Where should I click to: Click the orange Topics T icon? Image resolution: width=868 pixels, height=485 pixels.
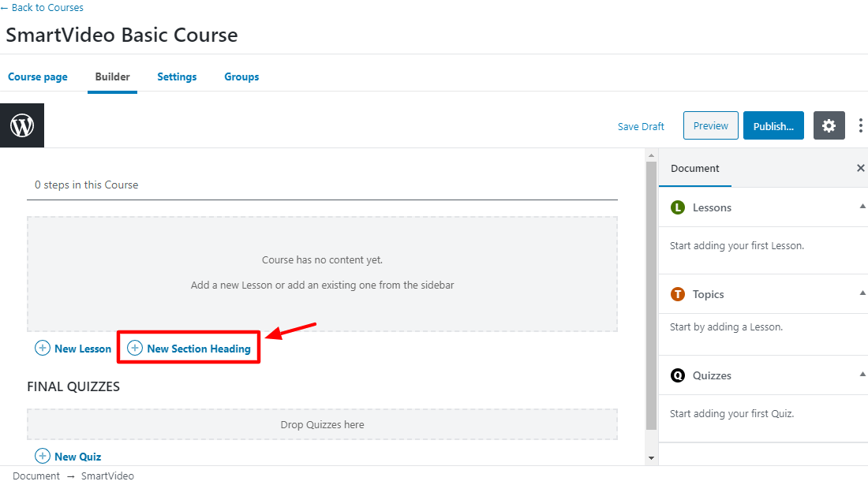coord(678,294)
